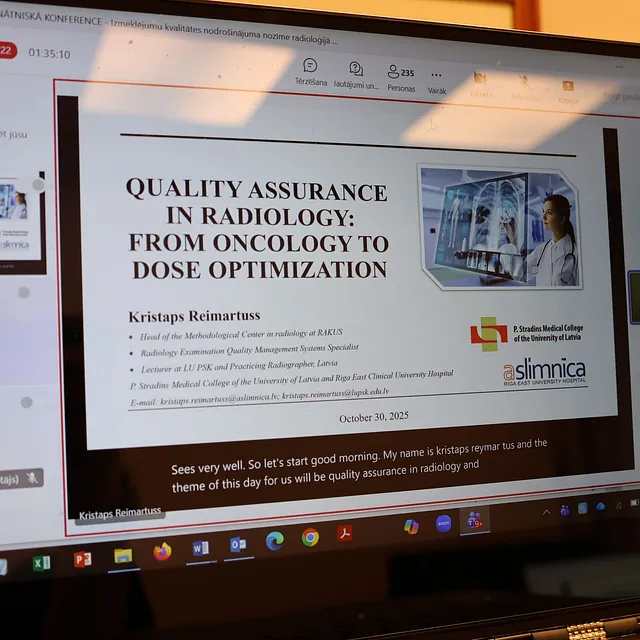Open the Tērzēšana chat panel
Screen dimensions: 640x640
[x=310, y=70]
